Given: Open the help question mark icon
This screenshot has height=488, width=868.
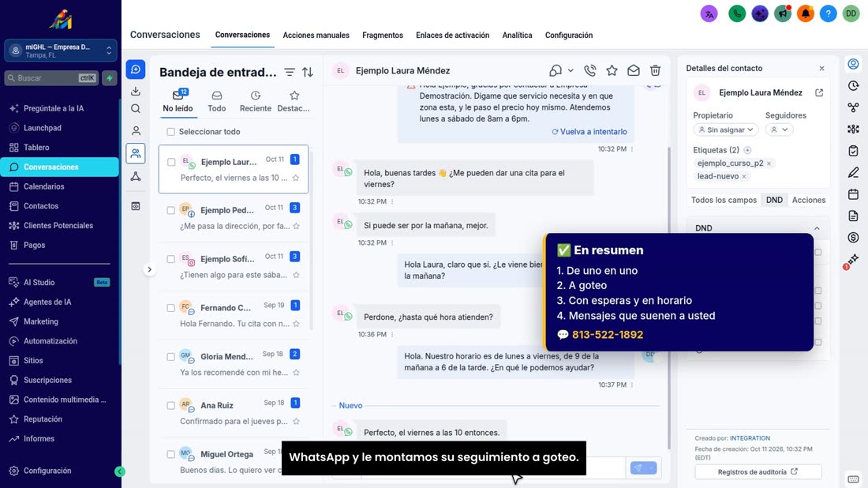Looking at the screenshot, I should [828, 13].
